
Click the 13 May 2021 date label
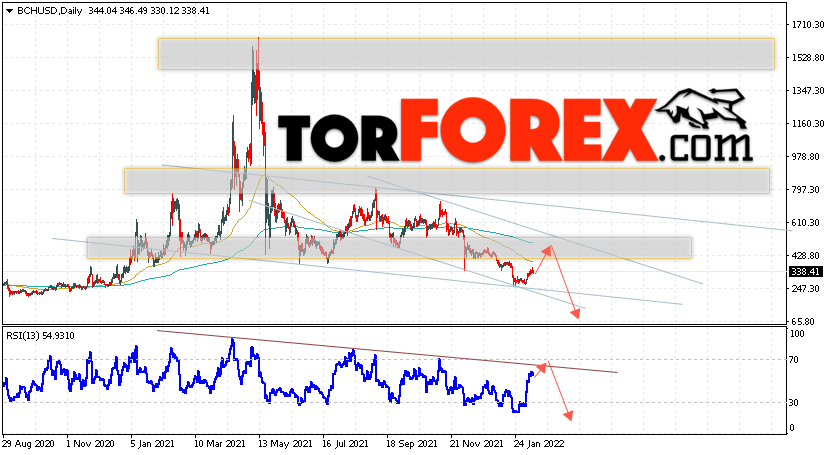click(x=283, y=443)
